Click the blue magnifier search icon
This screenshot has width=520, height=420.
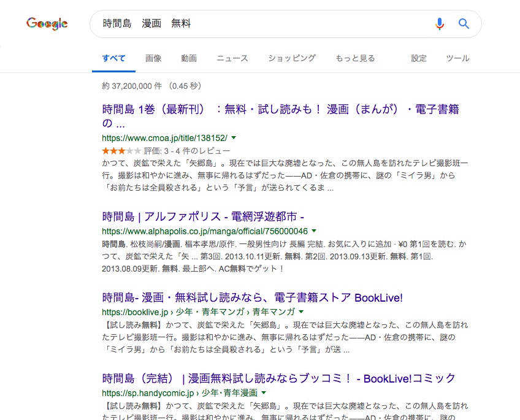[x=464, y=23]
